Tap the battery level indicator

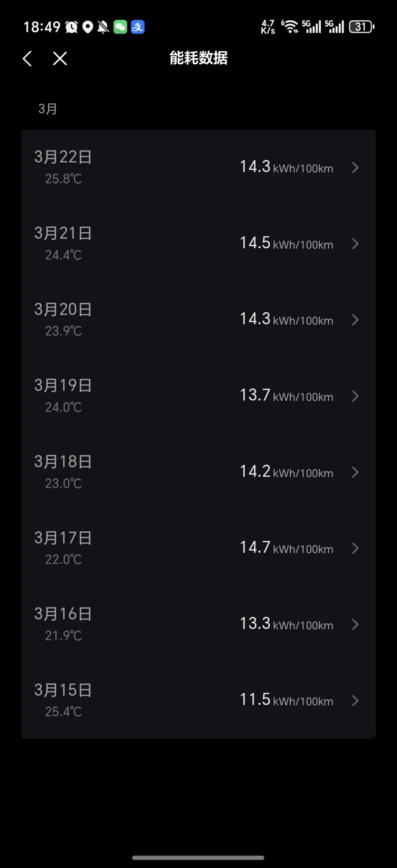pos(361,27)
